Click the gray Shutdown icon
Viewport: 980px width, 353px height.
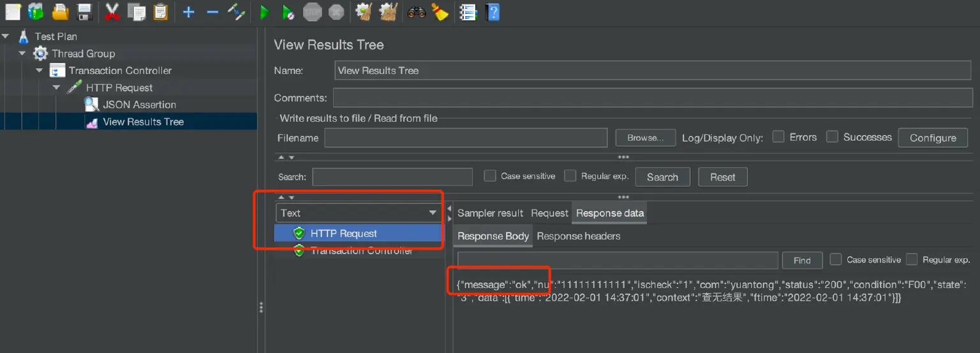[x=336, y=12]
